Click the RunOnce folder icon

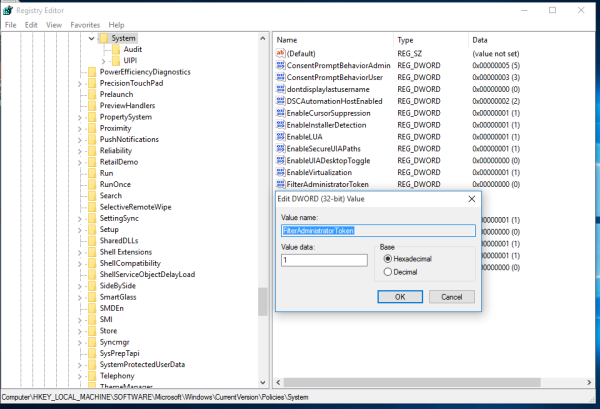tap(92, 184)
